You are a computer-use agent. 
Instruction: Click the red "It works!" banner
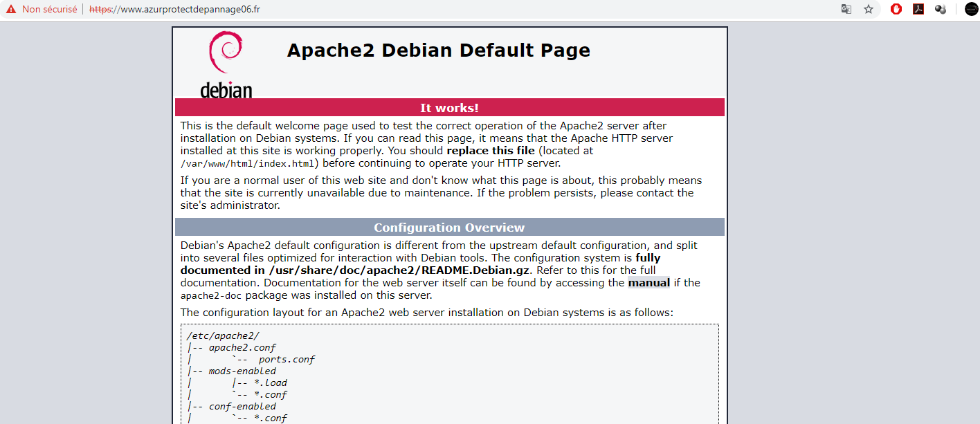pos(449,108)
